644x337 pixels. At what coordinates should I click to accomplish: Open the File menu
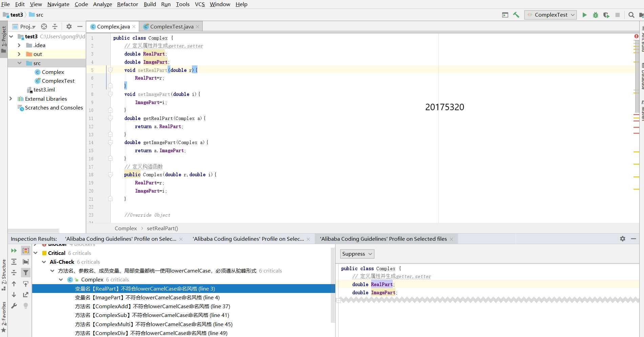point(5,4)
